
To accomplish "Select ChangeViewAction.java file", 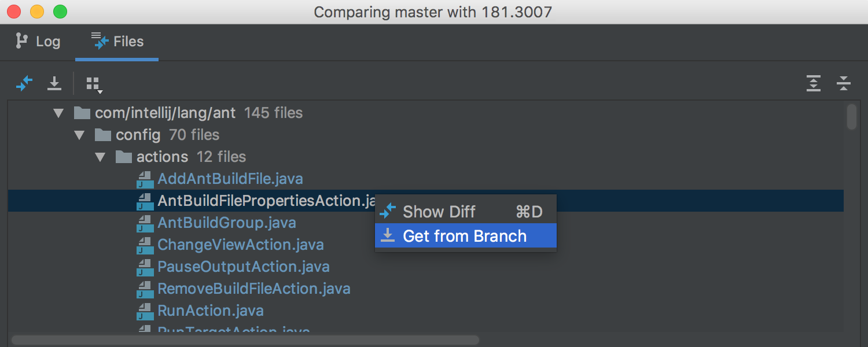I will 241,245.
